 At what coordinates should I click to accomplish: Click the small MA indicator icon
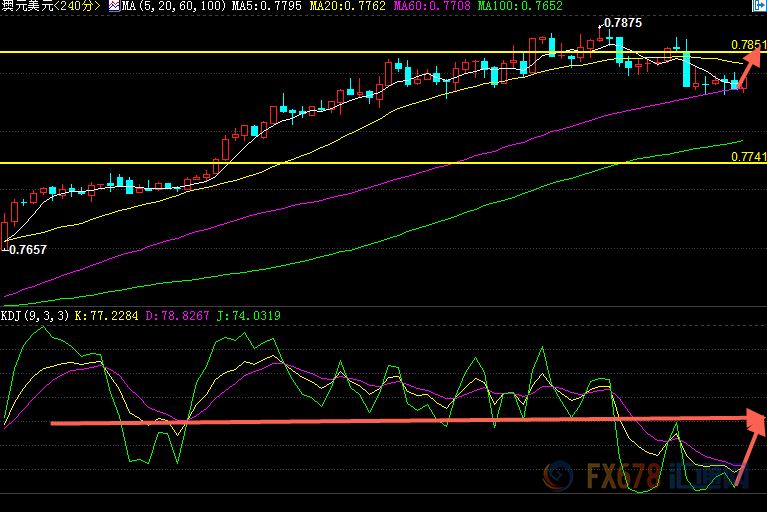(x=113, y=6)
